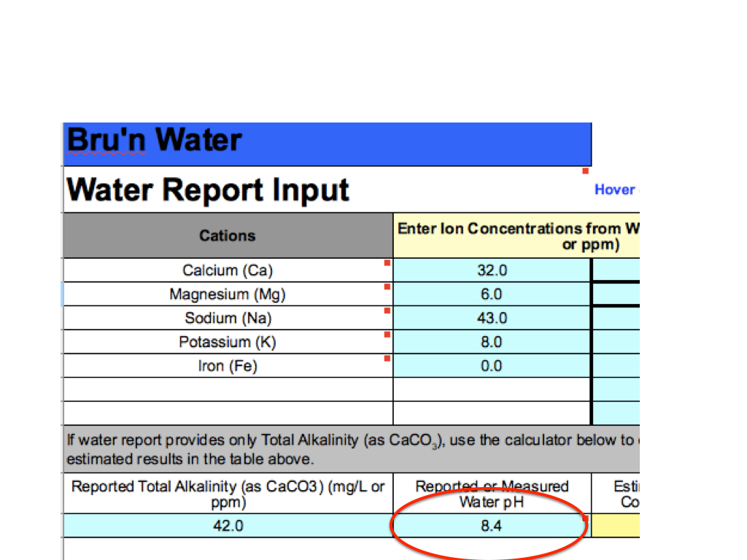Select the Potassium (K) label cell
This screenshot has height=560, width=747.
tap(228, 342)
